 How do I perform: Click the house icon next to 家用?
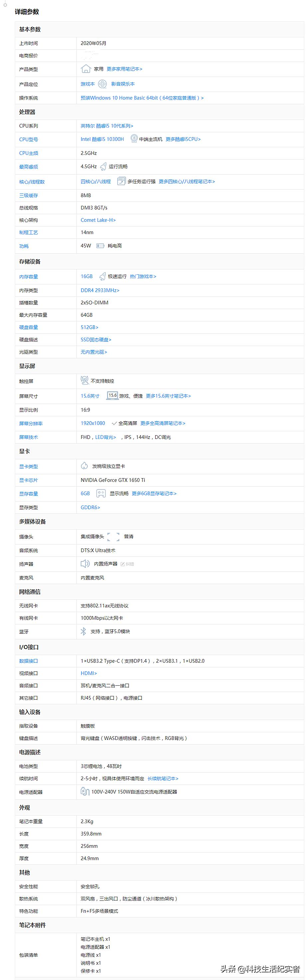tap(86, 69)
